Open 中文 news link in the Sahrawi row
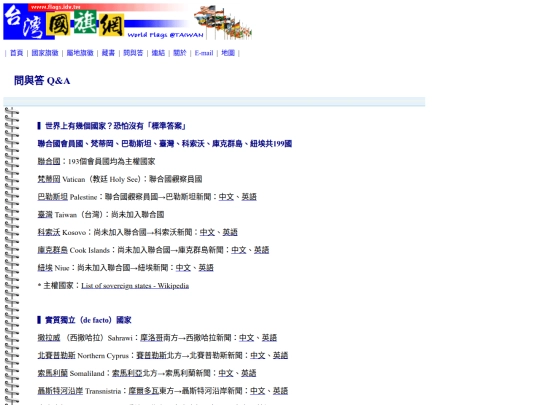This screenshot has height=405, width=540. point(247,338)
